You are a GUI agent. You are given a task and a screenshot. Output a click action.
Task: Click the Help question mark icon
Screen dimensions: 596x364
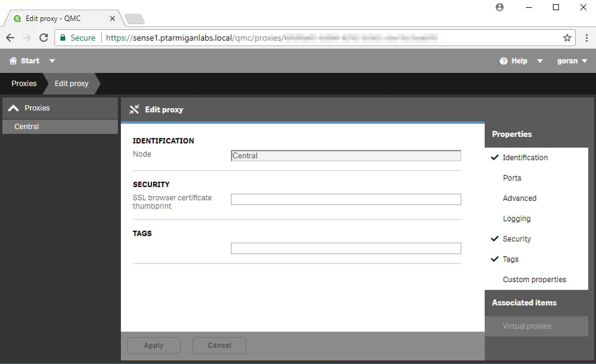(x=504, y=61)
